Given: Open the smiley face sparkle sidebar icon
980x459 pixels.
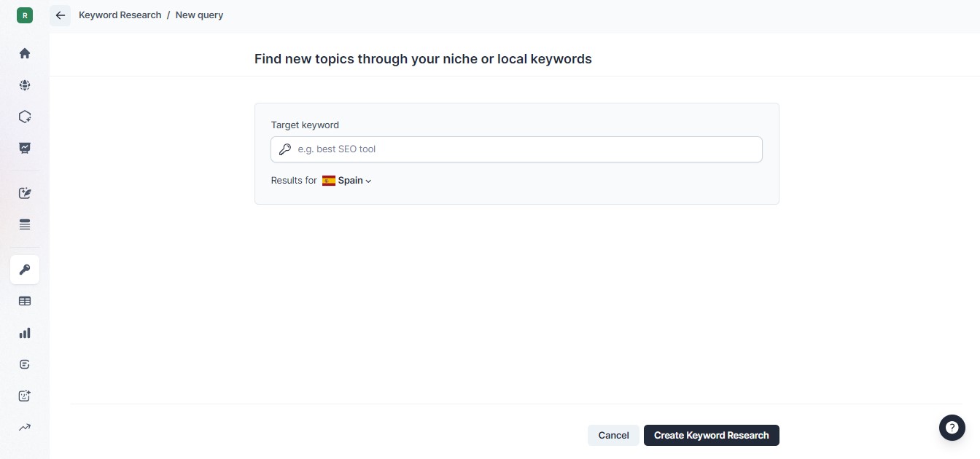Looking at the screenshot, I should click(25, 396).
